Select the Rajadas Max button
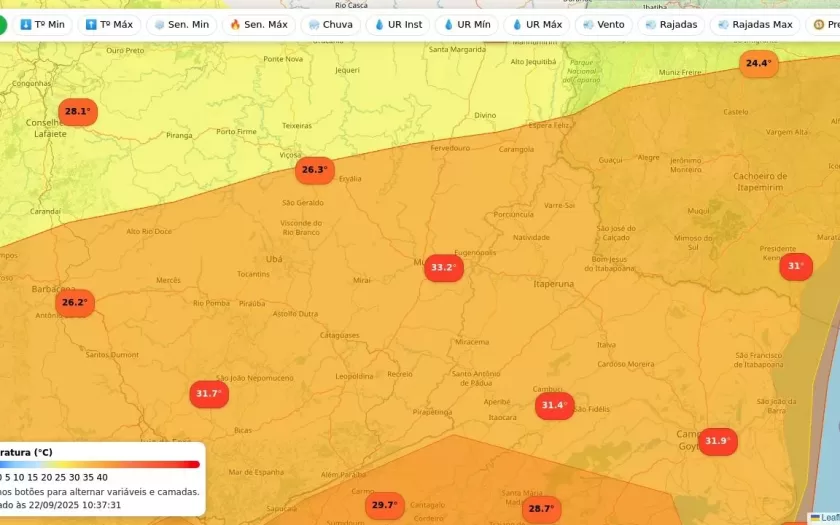 tap(755, 24)
